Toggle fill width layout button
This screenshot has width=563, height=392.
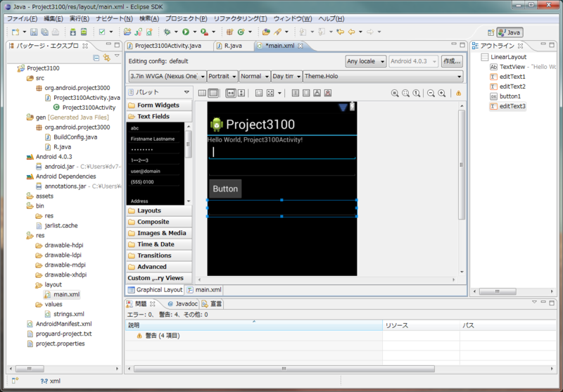231,94
